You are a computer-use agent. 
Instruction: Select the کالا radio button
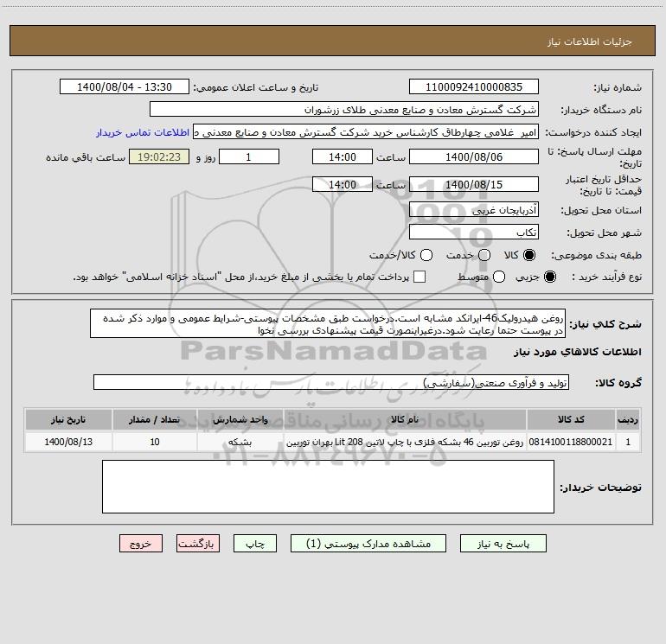pyautogui.click(x=528, y=255)
